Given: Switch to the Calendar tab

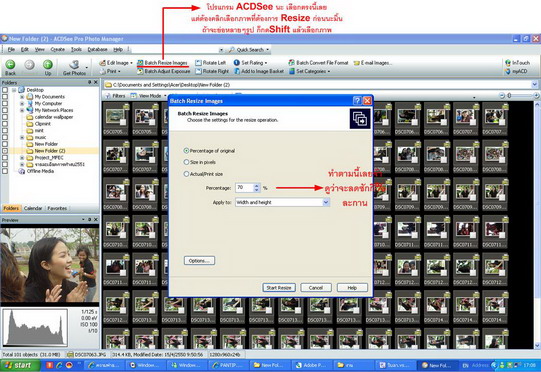Looking at the screenshot, I should (x=33, y=208).
